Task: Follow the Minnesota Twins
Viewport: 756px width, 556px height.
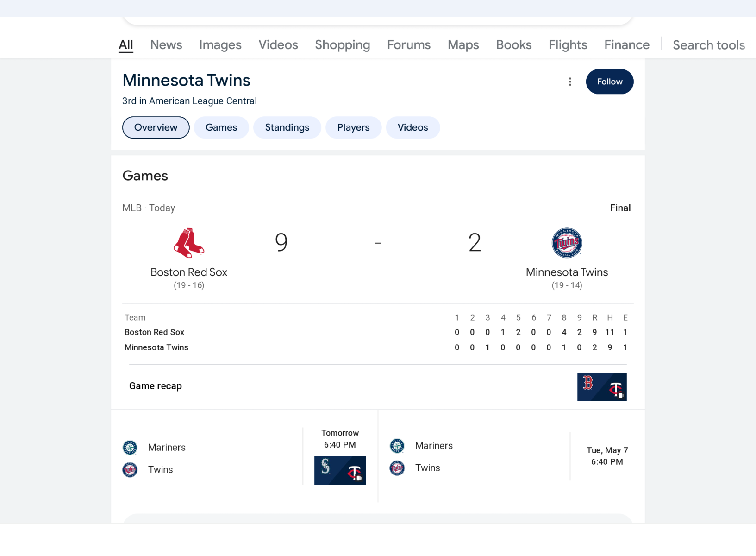Action: [609, 82]
